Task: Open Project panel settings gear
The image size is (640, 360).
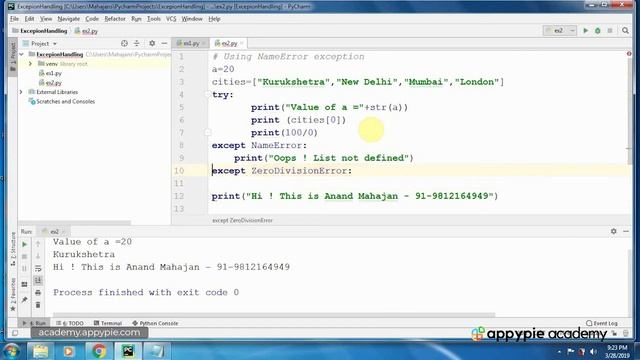Action: (152, 43)
